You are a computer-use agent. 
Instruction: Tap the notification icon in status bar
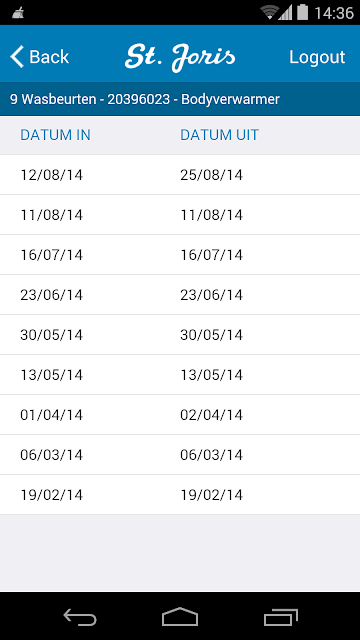pos(19,13)
